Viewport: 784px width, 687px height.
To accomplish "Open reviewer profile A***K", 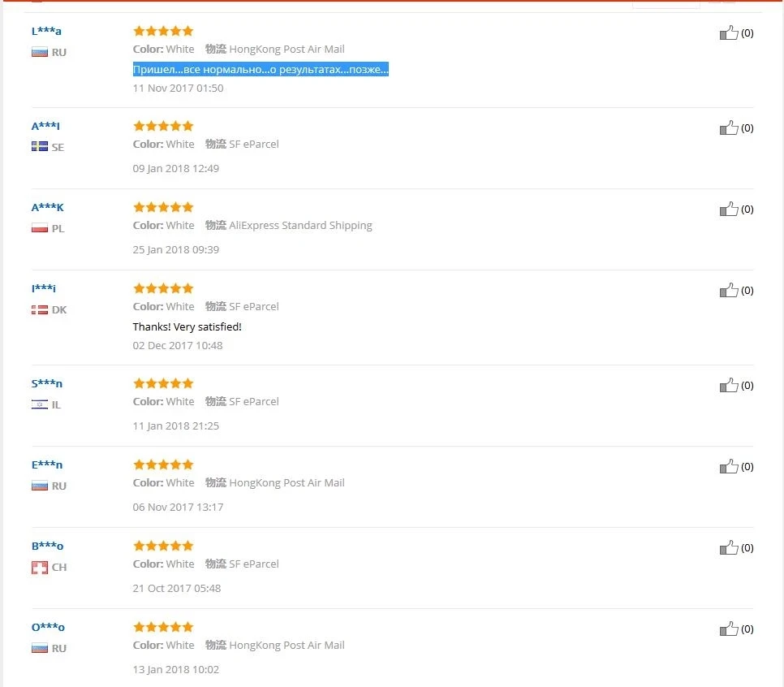I will tap(47, 207).
